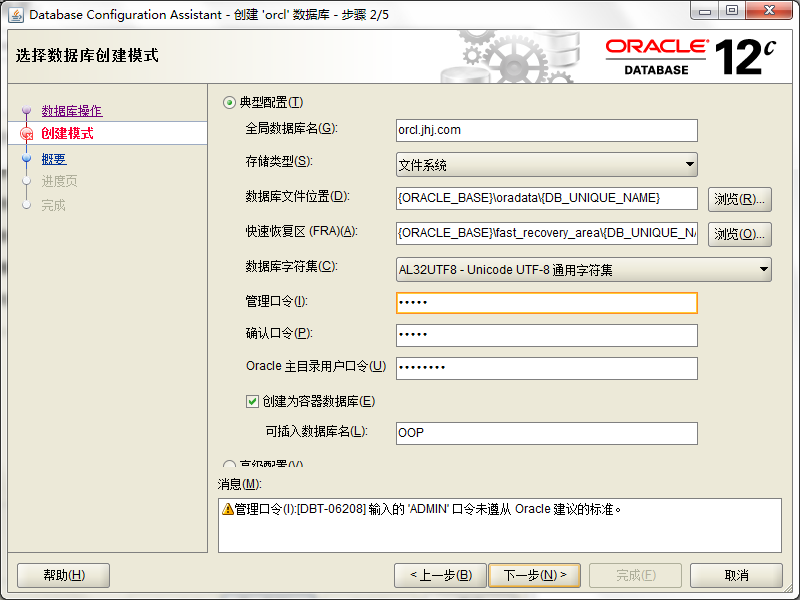The height and width of the screenshot is (600, 800).
Task: Click the 数据库文件位置 path field
Action: point(546,198)
